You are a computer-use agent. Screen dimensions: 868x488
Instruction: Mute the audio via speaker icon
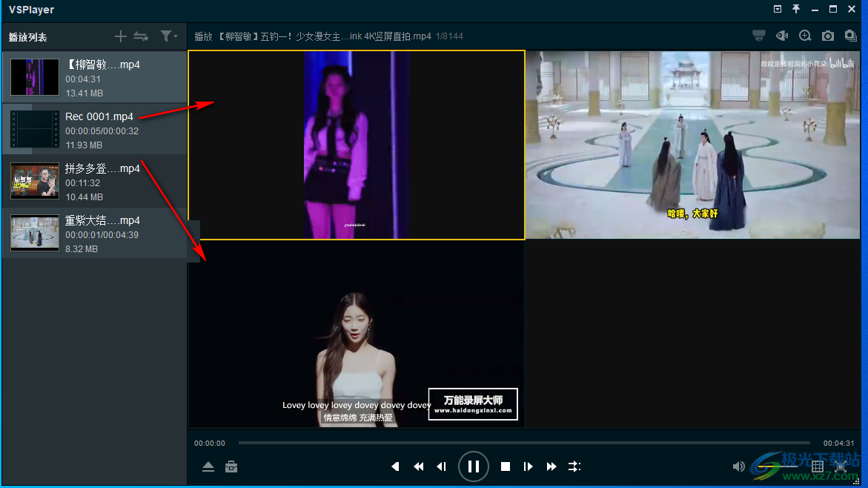[738, 466]
